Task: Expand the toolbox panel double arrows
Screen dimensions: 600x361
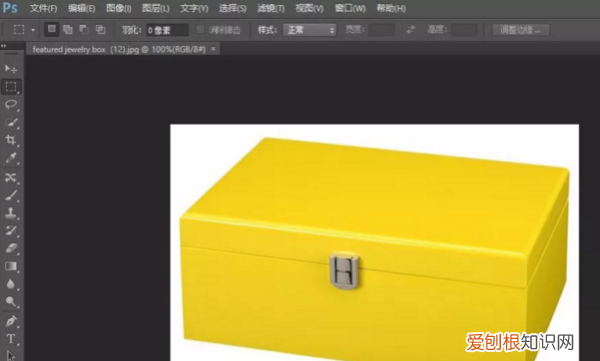Action: click(x=4, y=46)
